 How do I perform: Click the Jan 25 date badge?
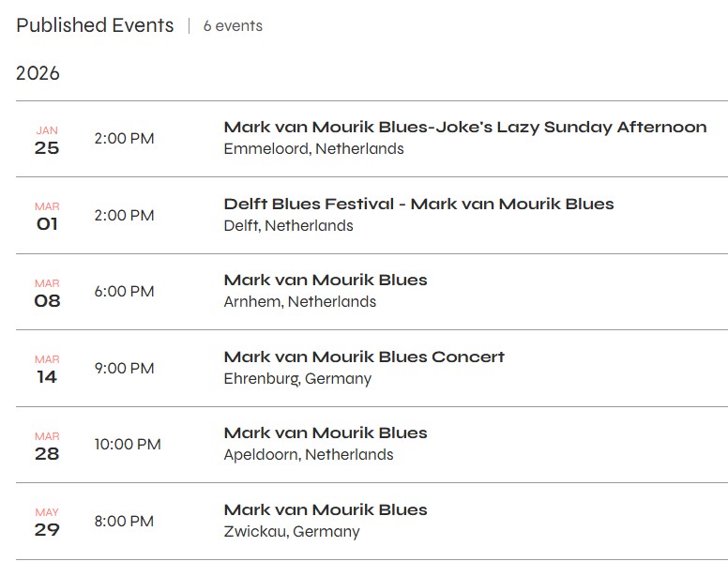pyautogui.click(x=47, y=140)
